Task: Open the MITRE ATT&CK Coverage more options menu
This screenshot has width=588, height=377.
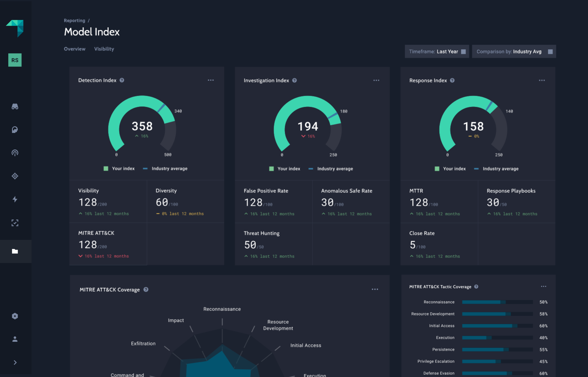Action: pyautogui.click(x=375, y=289)
